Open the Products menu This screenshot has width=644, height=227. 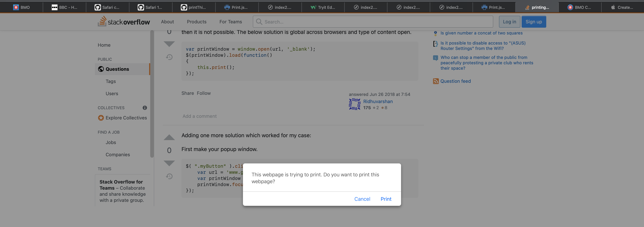[x=197, y=22]
